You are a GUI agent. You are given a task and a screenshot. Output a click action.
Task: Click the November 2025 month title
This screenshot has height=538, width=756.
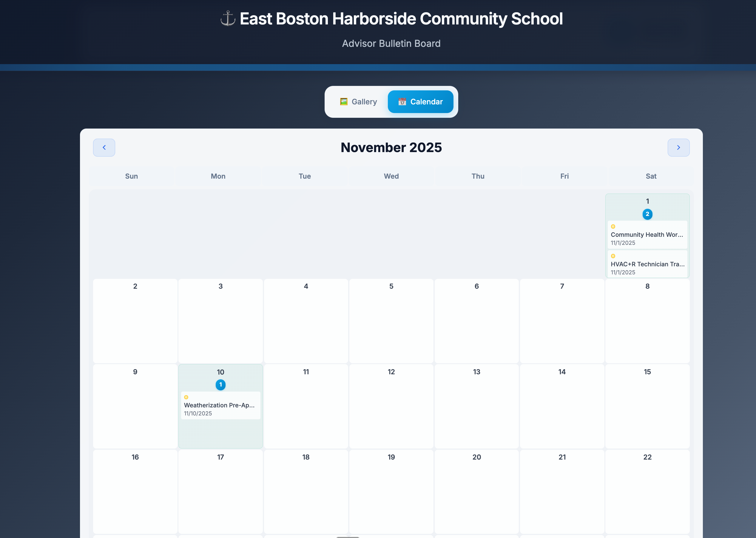click(x=391, y=147)
